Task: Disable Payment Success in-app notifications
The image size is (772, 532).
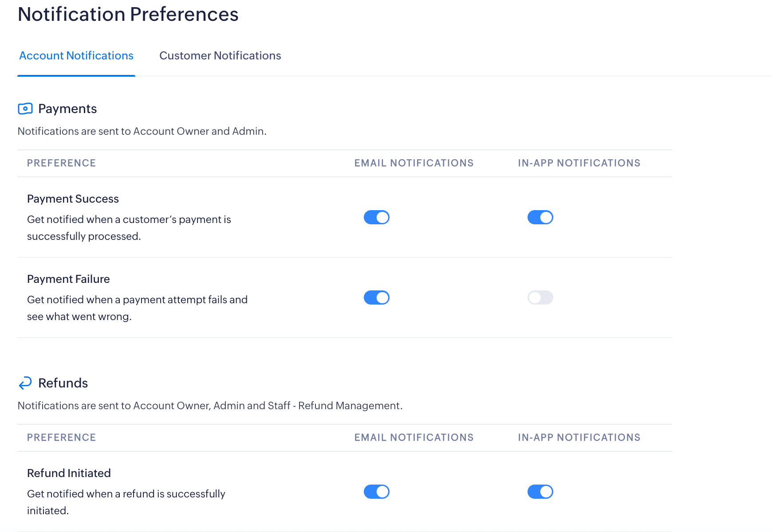Action: [x=540, y=217]
